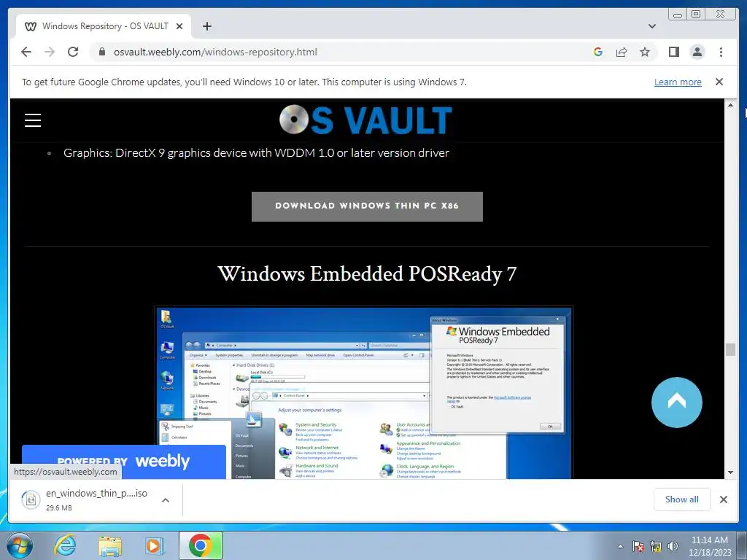Open Windows Explorer from taskbar
This screenshot has width=747, height=560.
(x=110, y=545)
